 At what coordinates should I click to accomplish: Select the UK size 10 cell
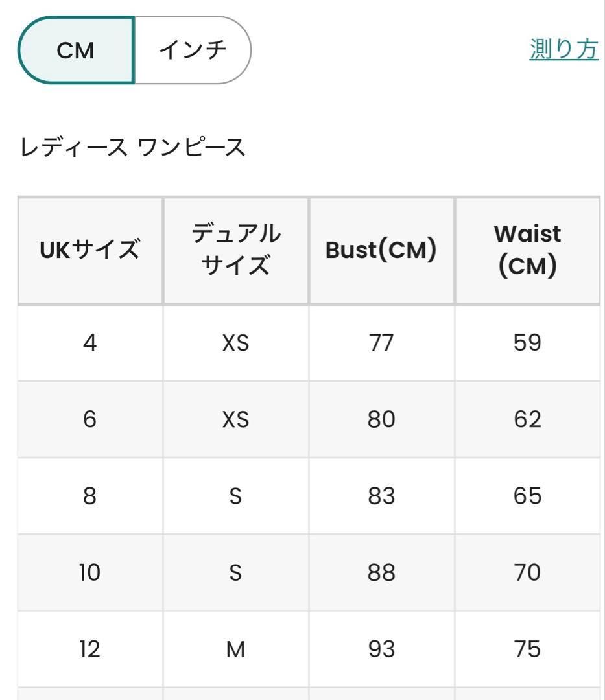(89, 572)
